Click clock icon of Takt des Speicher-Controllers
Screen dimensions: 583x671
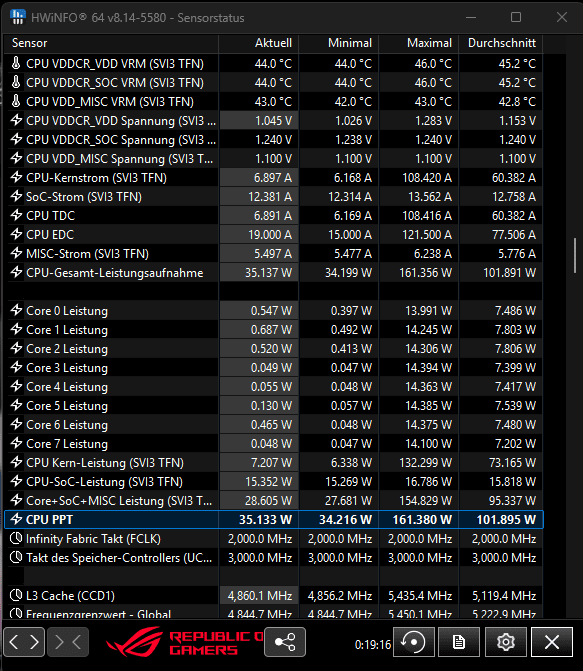16,558
